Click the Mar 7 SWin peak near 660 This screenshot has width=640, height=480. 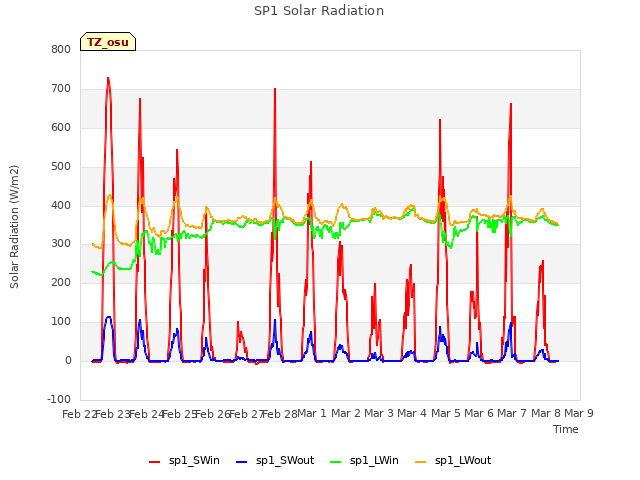(511, 104)
